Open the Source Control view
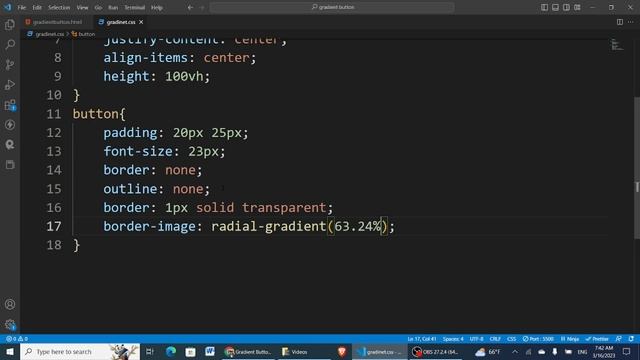Image resolution: width=640 pixels, height=360 pixels. [10, 64]
